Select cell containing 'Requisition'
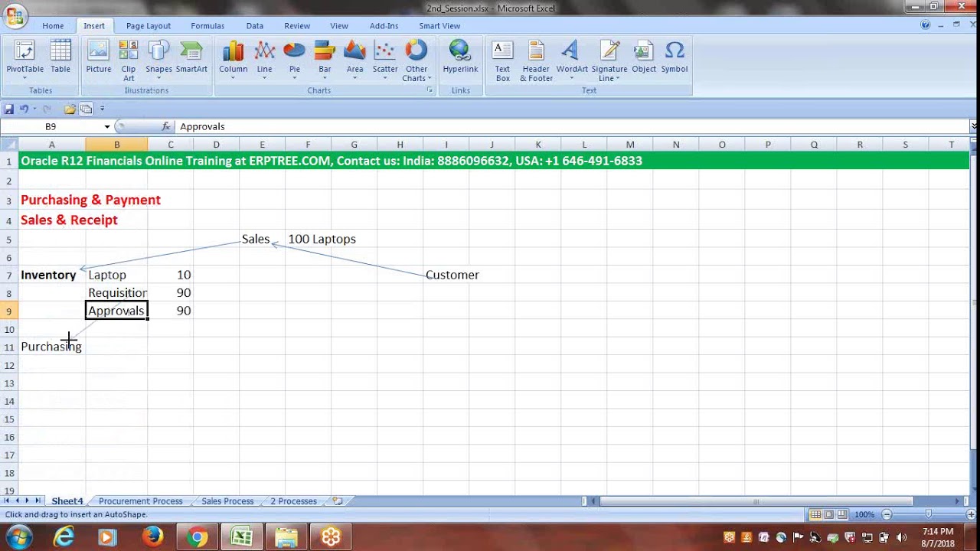Screen dimensions: 980x551 [x=116, y=293]
